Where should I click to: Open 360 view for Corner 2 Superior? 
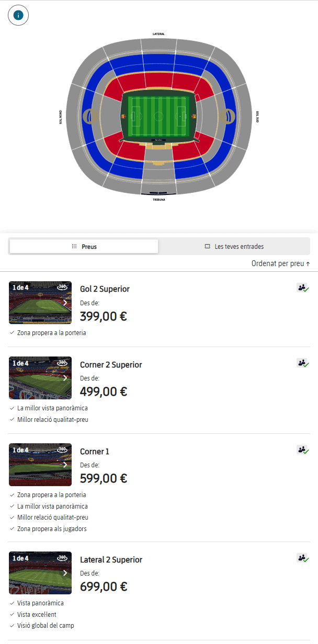62,363
